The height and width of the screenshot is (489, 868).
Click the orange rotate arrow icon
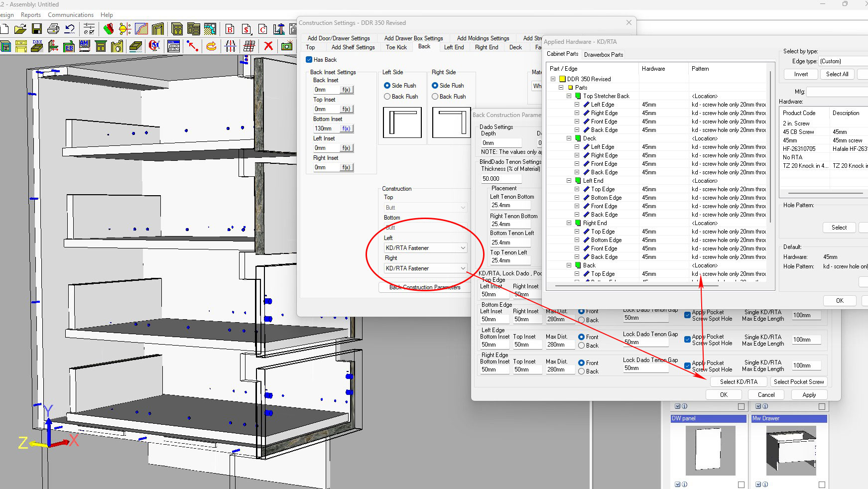coord(211,46)
